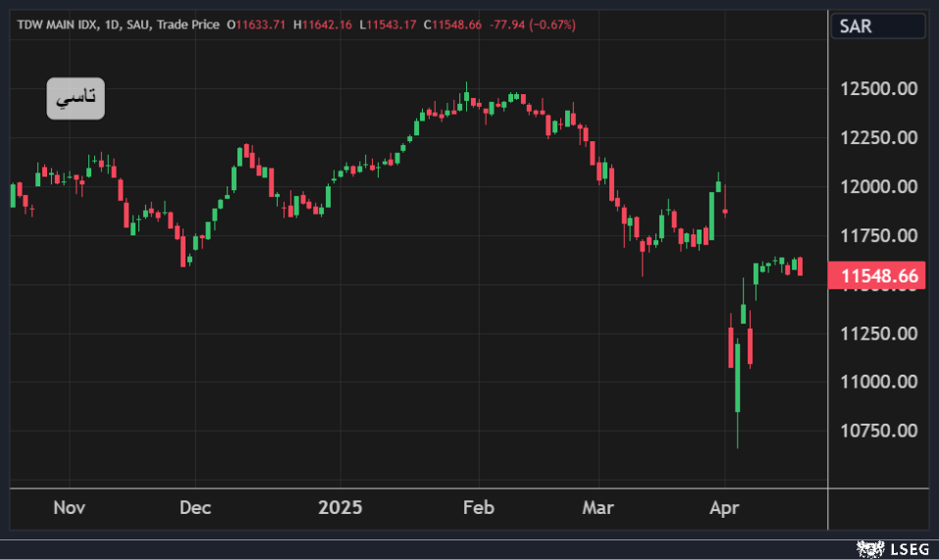Click the open value O11633.71 in header

(256, 24)
